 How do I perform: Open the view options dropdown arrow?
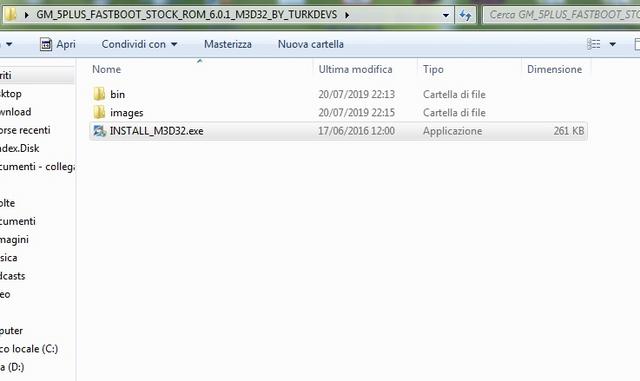point(612,44)
